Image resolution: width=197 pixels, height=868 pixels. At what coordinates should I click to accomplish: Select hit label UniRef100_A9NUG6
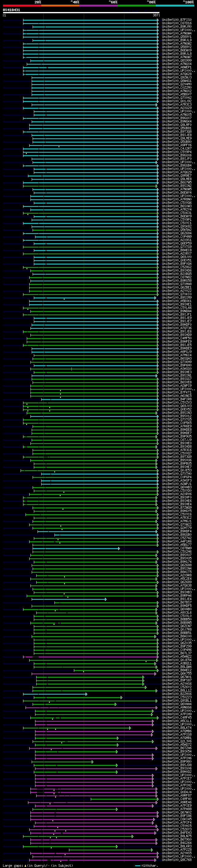point(177,707)
